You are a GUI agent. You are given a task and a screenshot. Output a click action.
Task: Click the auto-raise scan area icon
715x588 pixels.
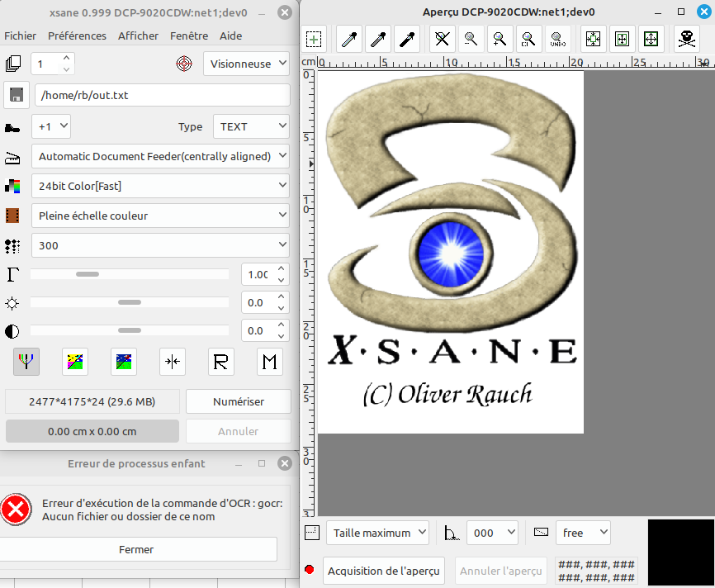point(622,40)
